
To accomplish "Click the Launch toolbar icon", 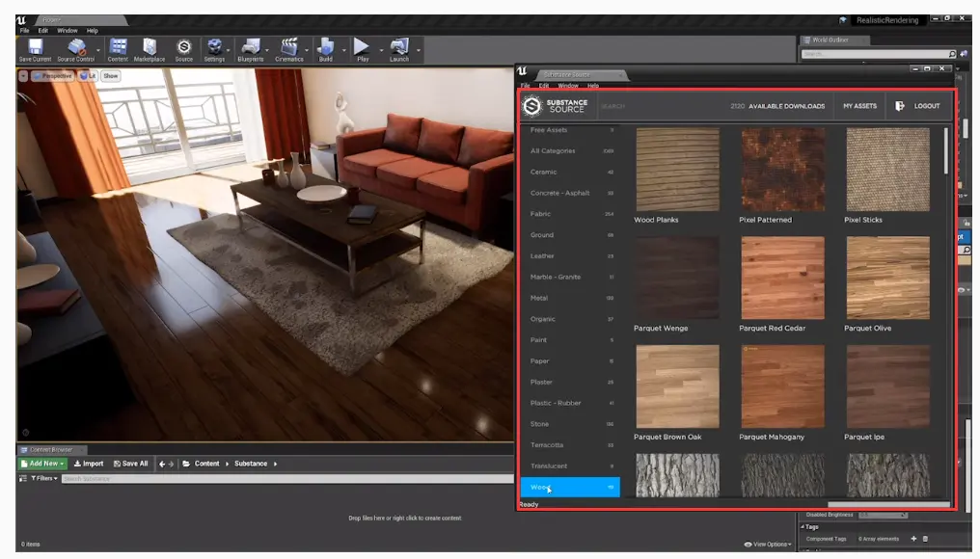I will (398, 47).
